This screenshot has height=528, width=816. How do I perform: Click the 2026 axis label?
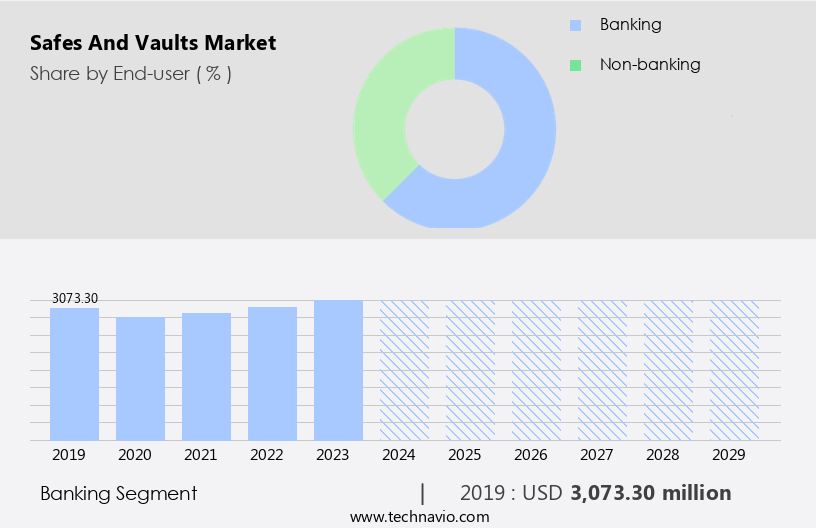pos(531,455)
